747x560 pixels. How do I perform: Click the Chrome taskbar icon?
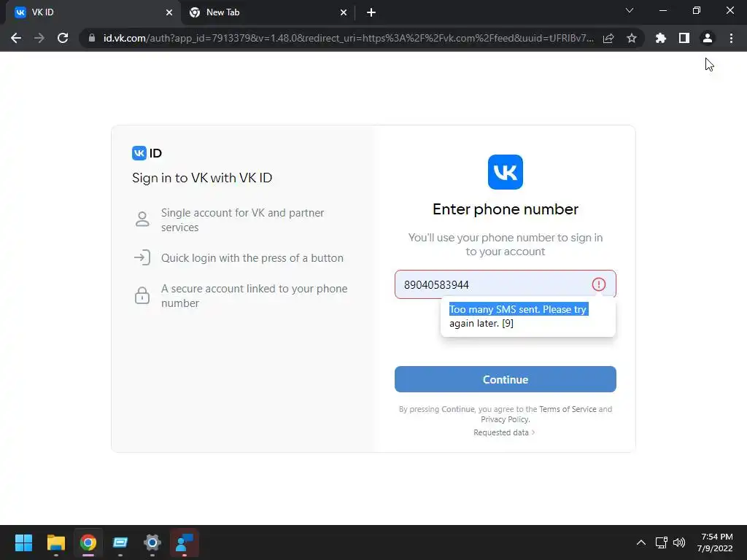click(x=88, y=542)
